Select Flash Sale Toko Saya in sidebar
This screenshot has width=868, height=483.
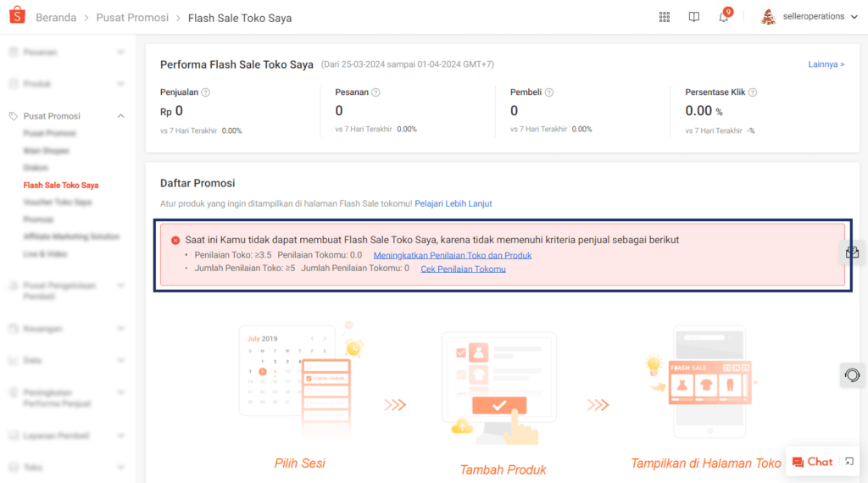pos(61,186)
